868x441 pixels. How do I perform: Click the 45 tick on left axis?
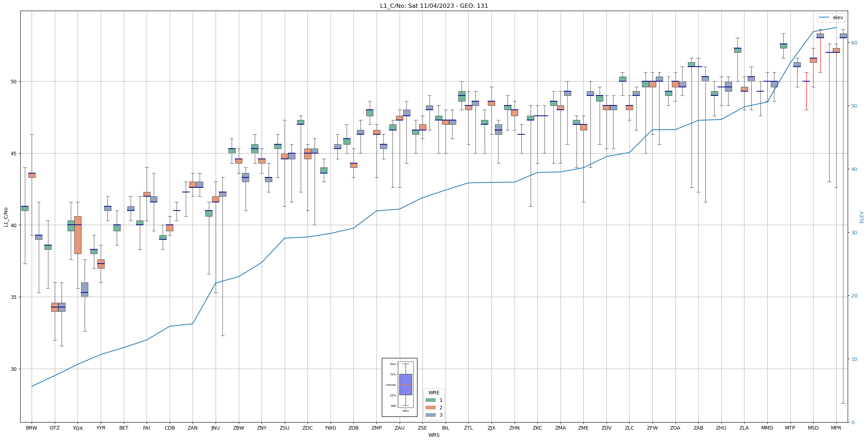click(14, 153)
